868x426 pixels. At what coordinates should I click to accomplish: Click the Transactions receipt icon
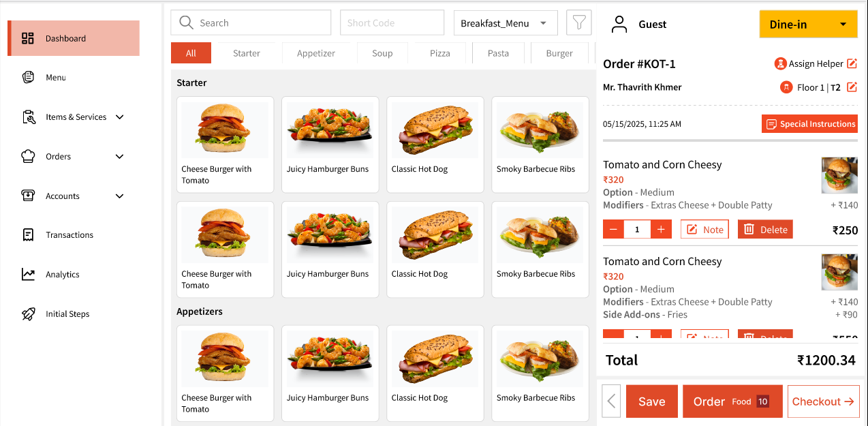[28, 235]
